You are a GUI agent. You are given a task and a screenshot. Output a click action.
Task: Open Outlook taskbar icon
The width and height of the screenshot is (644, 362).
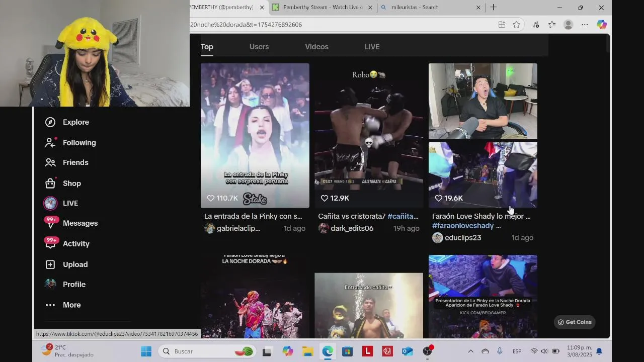tap(407, 351)
